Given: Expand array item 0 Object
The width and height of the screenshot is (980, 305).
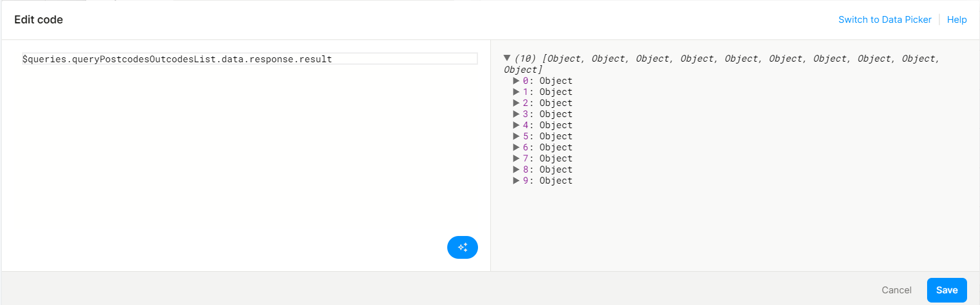Looking at the screenshot, I should click(x=516, y=81).
